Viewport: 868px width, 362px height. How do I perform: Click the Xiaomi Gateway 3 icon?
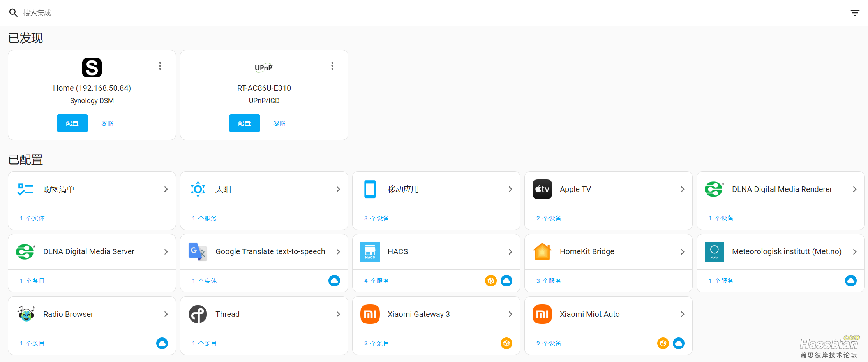(x=370, y=314)
